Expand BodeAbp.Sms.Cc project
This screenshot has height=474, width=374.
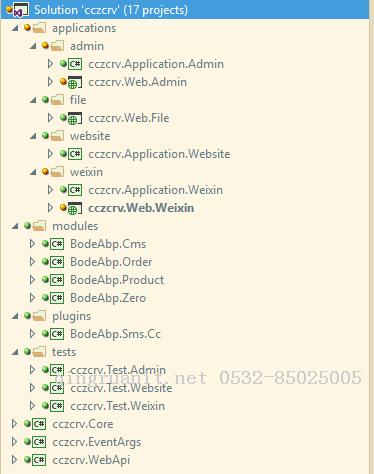[x=32, y=334]
